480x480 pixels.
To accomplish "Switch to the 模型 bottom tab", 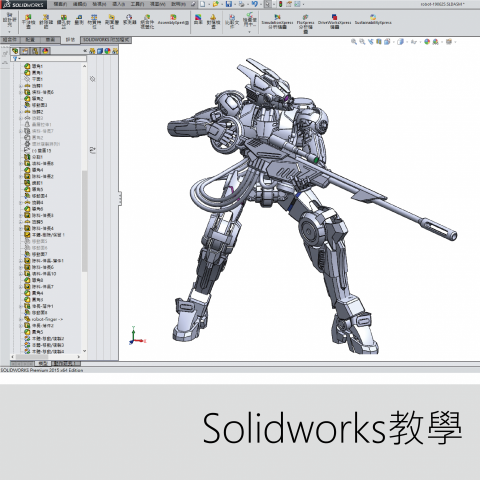I will pyautogui.click(x=43, y=363).
